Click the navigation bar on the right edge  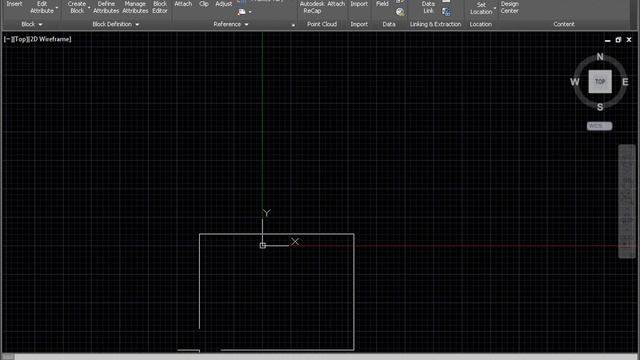pyautogui.click(x=627, y=201)
